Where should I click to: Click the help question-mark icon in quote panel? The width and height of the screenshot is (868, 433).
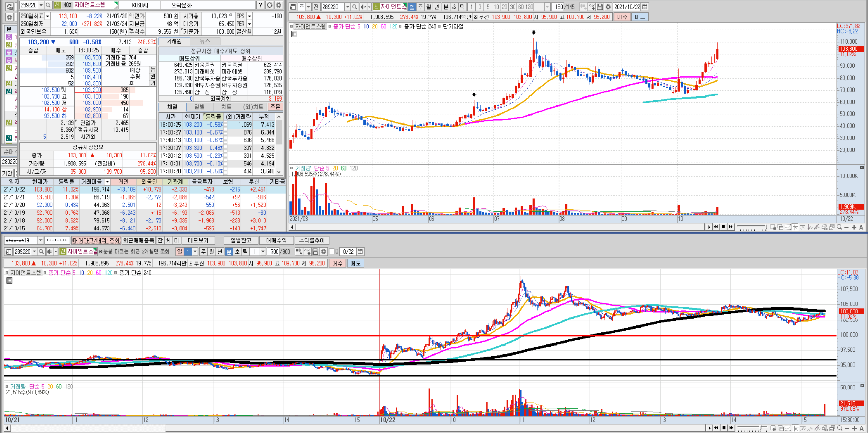[260, 5]
